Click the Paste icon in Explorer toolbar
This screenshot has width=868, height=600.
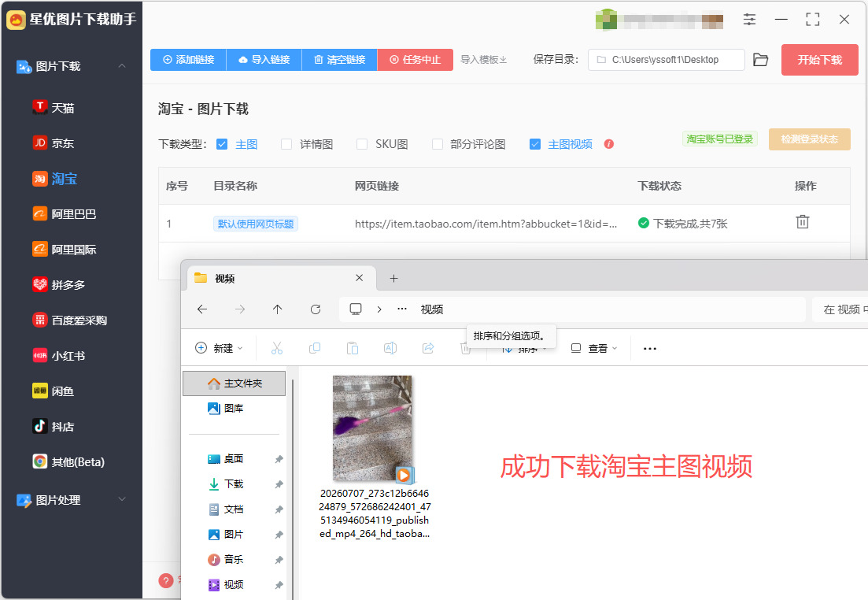click(x=352, y=348)
